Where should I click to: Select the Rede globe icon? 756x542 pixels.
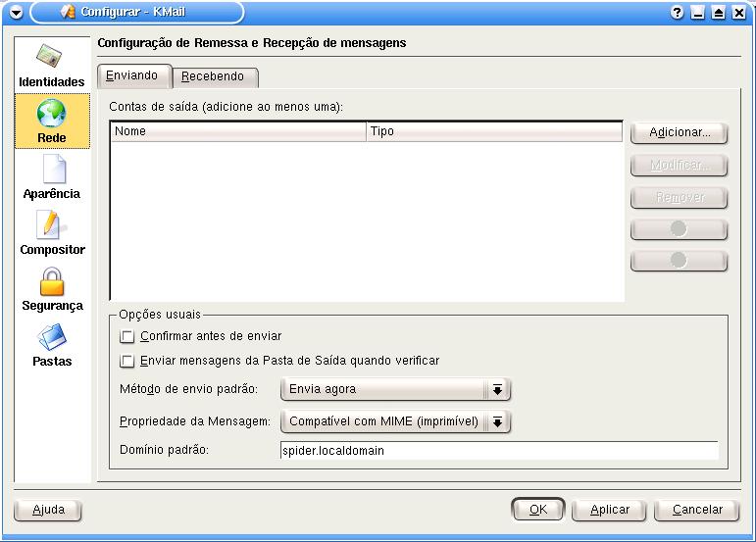(x=52, y=121)
